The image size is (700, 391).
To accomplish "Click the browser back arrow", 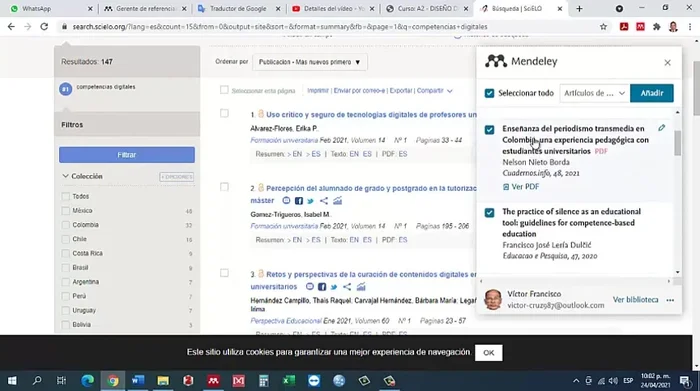I will 11,27.
